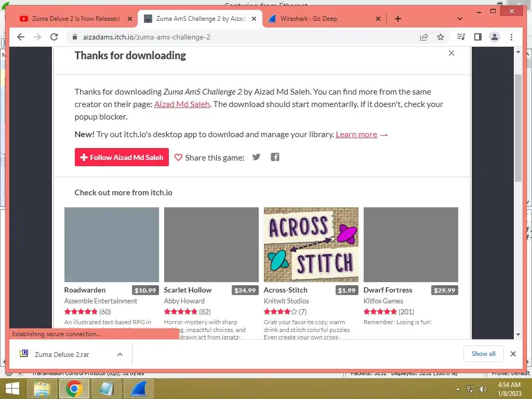Open Assemble Entertainment developer link
This screenshot has height=399, width=532.
point(100,301)
